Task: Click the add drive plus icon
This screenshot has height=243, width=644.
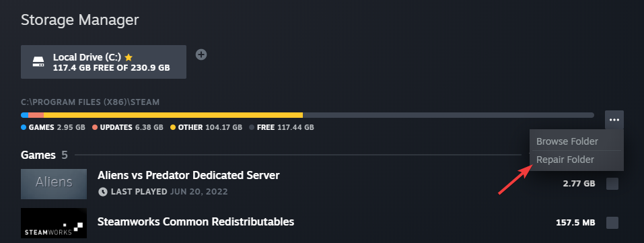Action: pyautogui.click(x=201, y=55)
